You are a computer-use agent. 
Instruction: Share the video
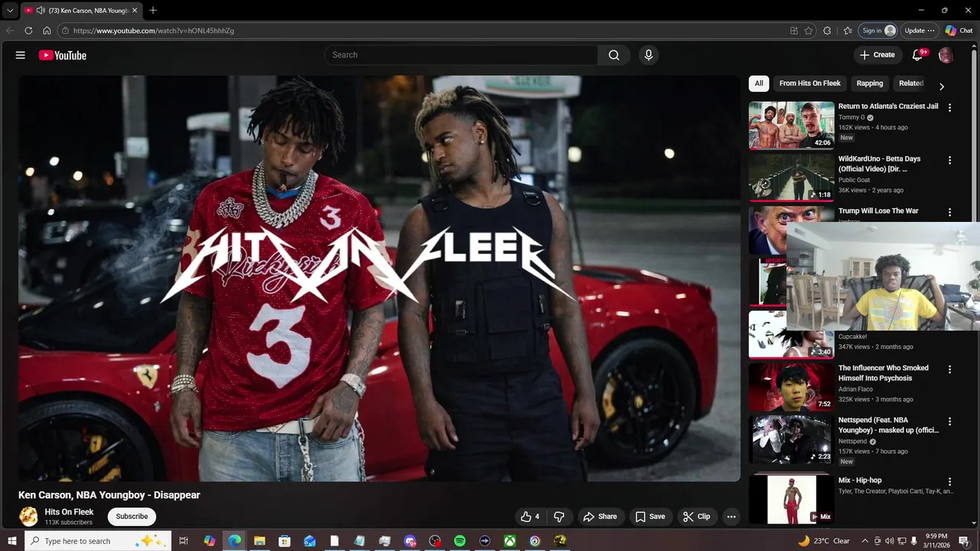click(599, 517)
